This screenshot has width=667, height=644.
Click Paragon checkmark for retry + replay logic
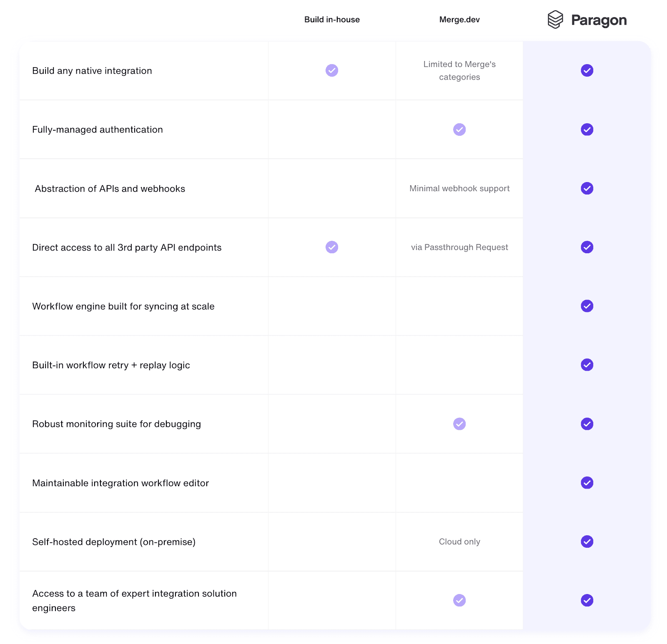point(587,365)
